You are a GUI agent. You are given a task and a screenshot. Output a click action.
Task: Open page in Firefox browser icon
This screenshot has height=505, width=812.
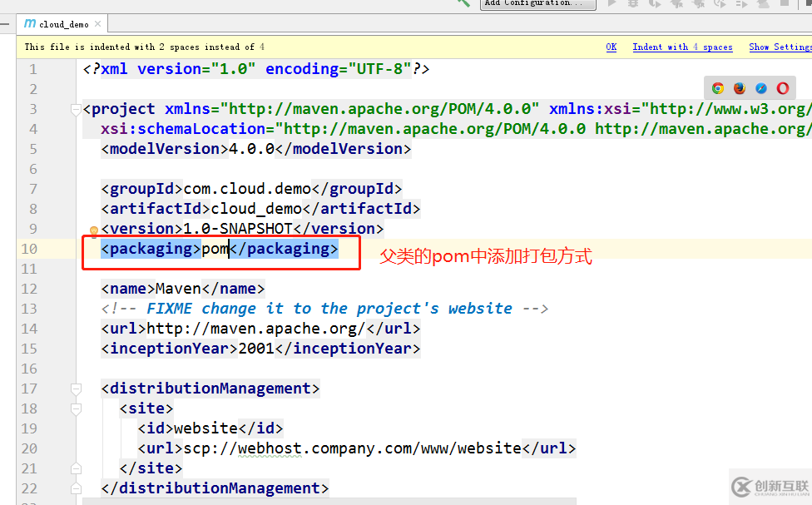coord(740,88)
